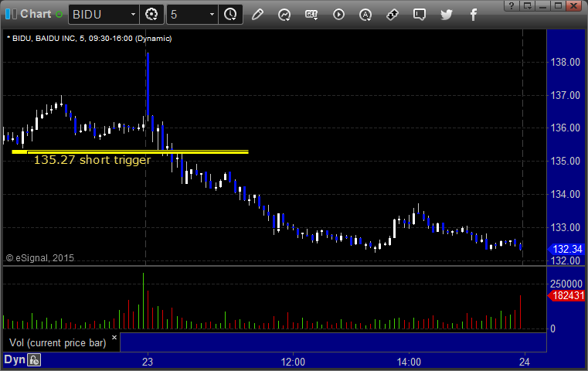Image resolution: width=588 pixels, height=371 pixels.
Task: Click the trading arrows icon
Action: (393, 15)
